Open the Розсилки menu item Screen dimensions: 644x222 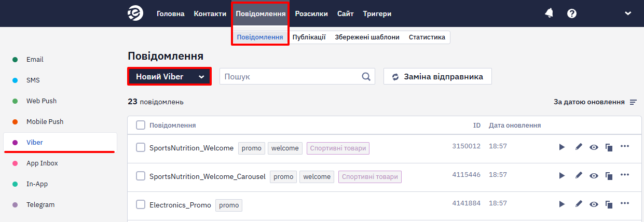pos(311,13)
